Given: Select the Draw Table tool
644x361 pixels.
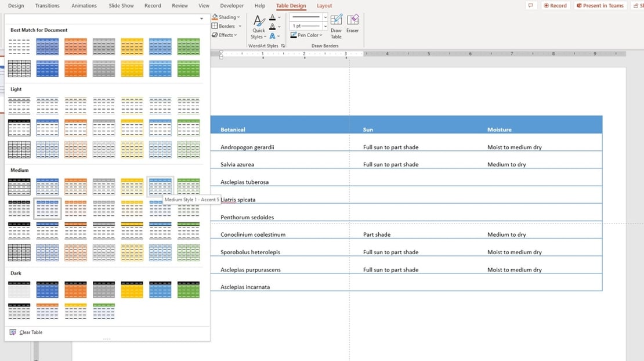Looking at the screenshot, I should coord(336,26).
